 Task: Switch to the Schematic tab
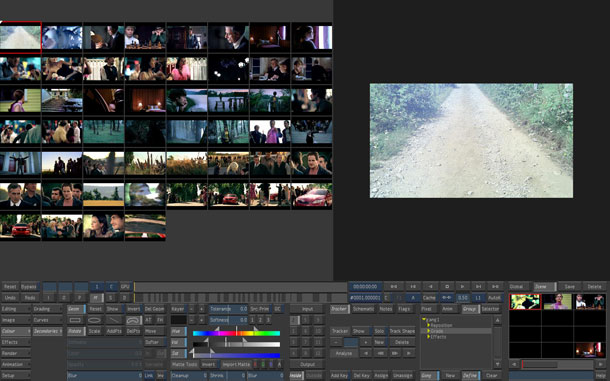coord(363,309)
